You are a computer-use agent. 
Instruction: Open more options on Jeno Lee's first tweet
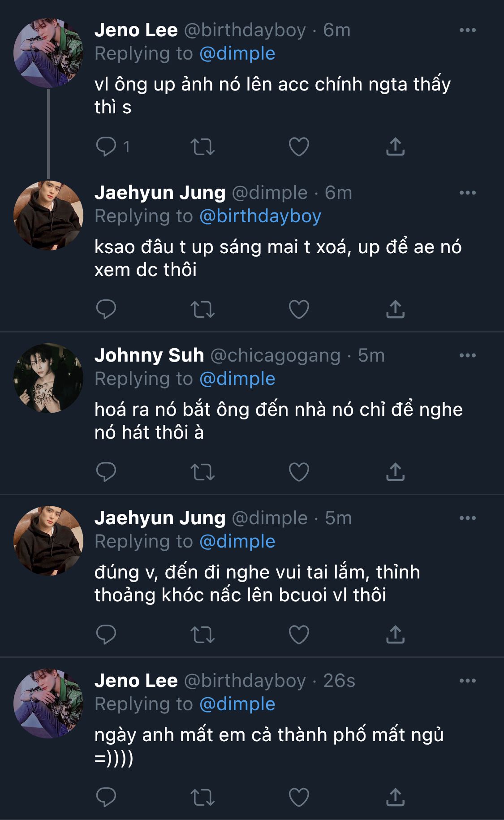(x=467, y=30)
